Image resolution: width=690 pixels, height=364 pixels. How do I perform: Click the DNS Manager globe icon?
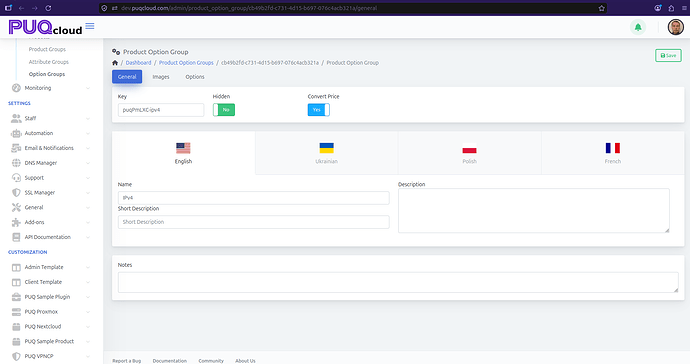[x=16, y=163]
